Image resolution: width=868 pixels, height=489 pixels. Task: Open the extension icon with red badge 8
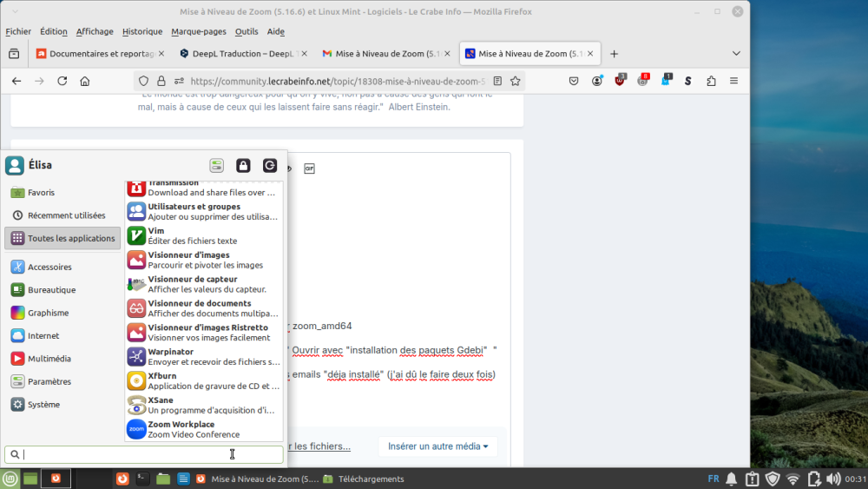[642, 81]
